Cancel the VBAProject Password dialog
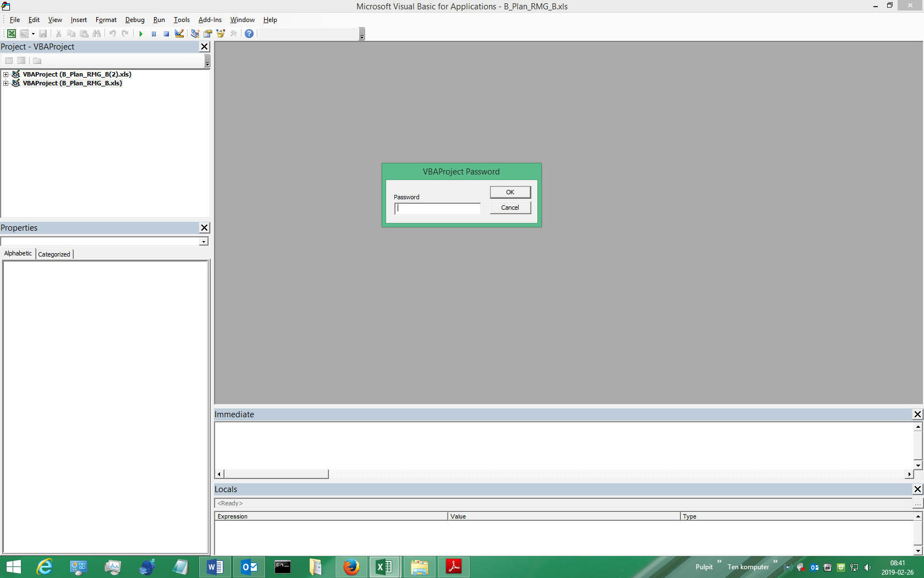This screenshot has width=924, height=578. tap(510, 208)
